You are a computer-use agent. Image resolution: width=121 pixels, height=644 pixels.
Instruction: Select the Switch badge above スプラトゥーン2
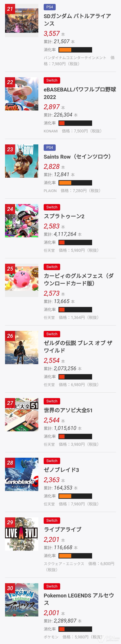(x=52, y=207)
